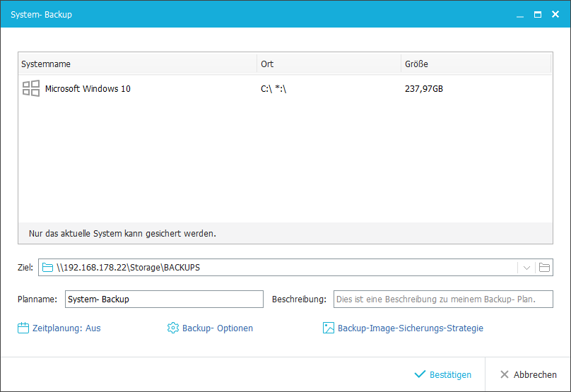
Task: Click the Windows logo icon in system list
Action: pos(30,88)
